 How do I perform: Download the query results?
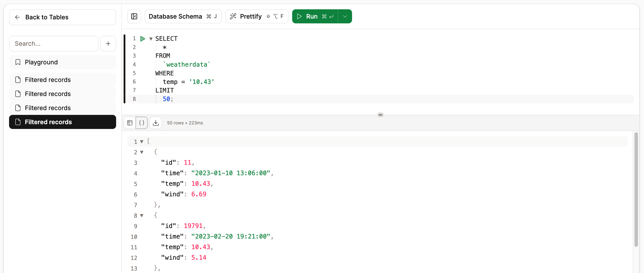(156, 123)
